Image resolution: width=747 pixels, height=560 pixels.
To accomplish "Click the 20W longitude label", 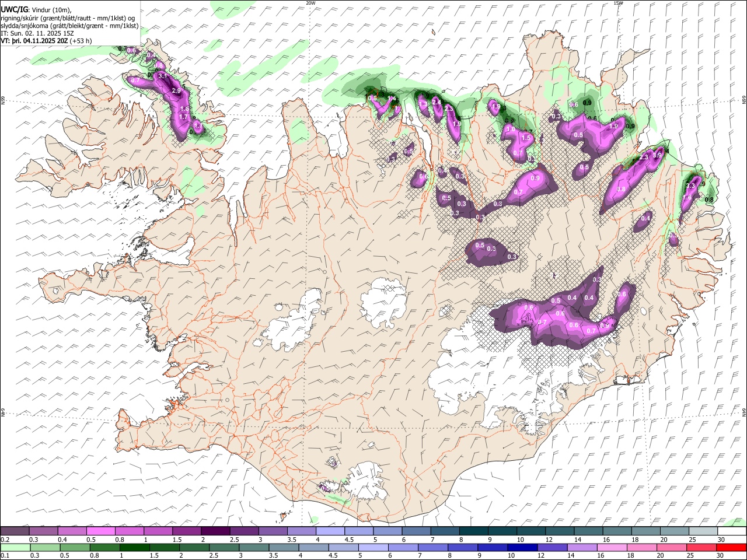I will tap(310, 3).
